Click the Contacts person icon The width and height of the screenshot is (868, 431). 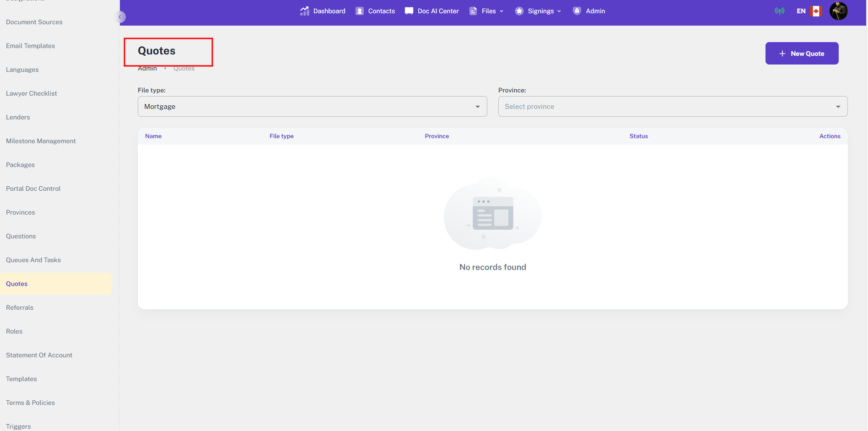(360, 11)
